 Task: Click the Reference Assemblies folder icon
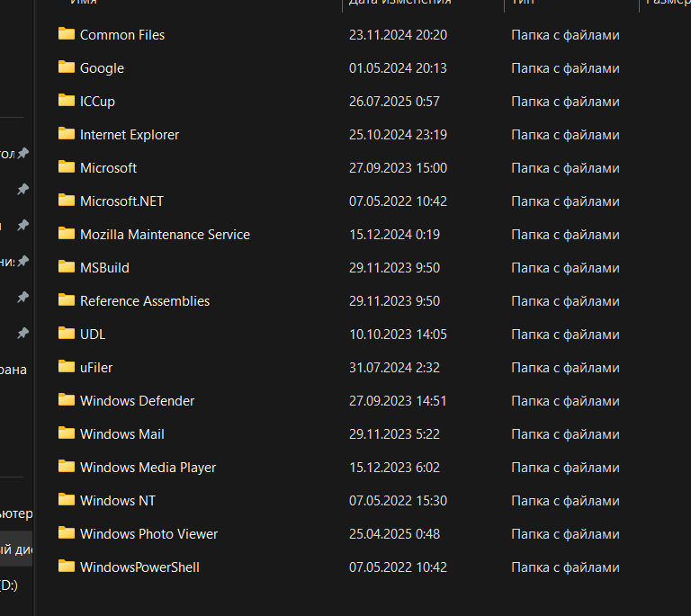point(67,299)
